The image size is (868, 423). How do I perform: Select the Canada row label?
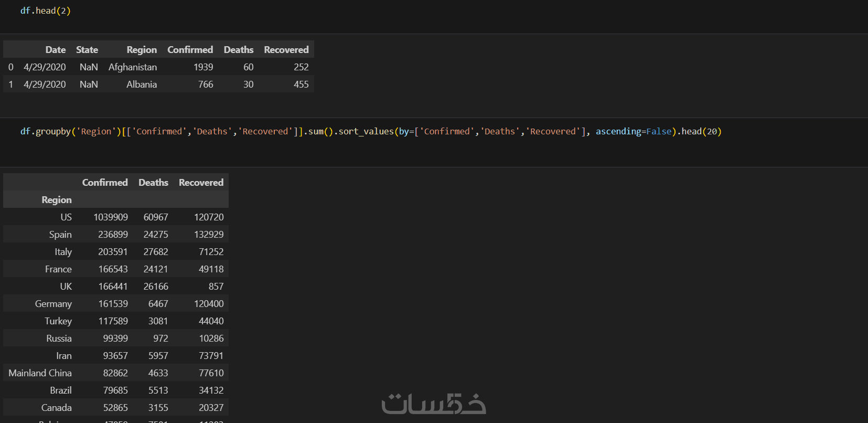pyautogui.click(x=57, y=408)
